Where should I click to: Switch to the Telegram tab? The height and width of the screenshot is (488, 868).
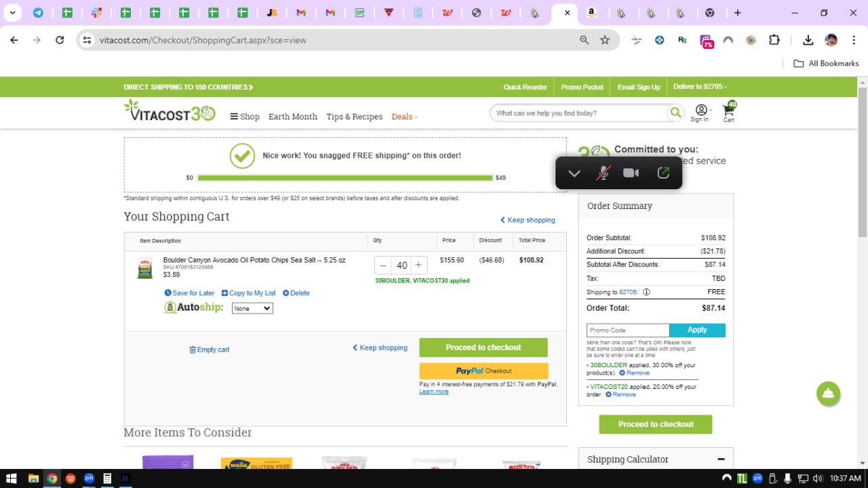click(39, 13)
